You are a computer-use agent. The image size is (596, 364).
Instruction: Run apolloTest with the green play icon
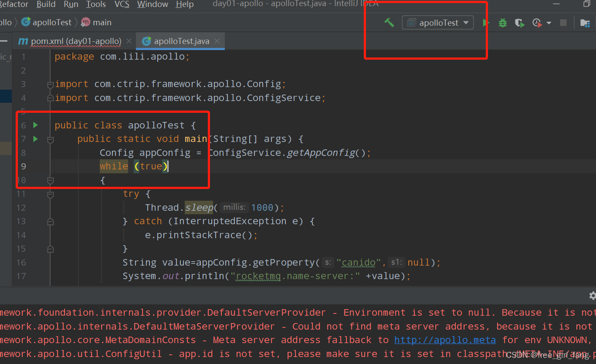(x=486, y=23)
